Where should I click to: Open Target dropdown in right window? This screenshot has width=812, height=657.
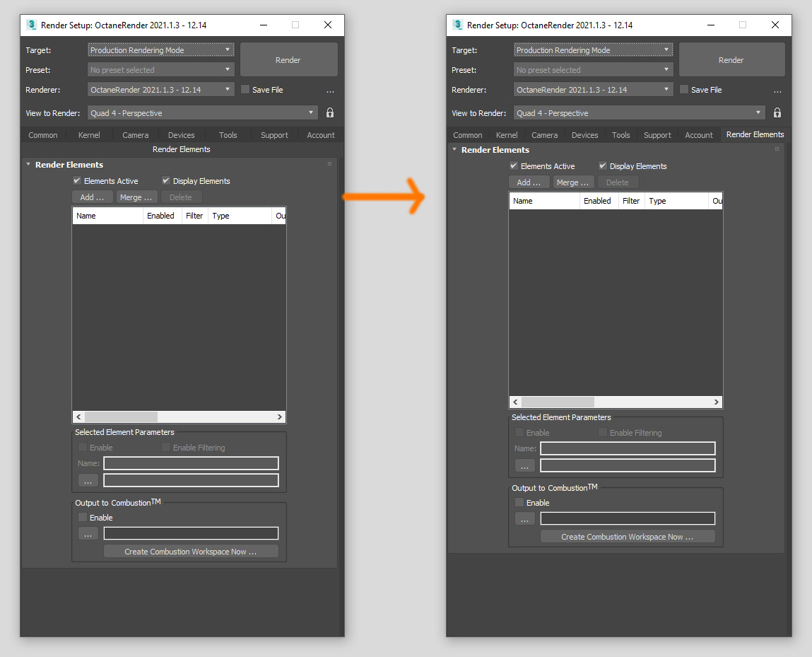(x=593, y=50)
